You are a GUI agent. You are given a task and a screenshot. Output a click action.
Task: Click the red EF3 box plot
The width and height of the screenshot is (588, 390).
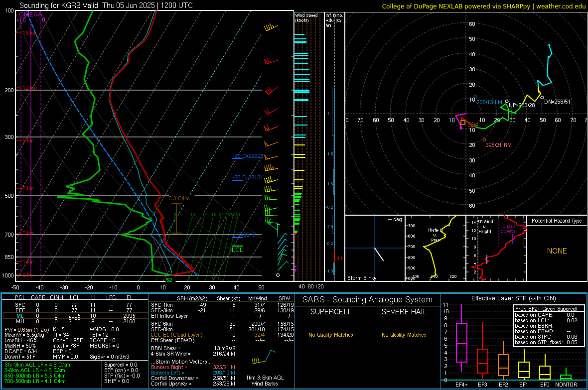pyautogui.click(x=482, y=351)
